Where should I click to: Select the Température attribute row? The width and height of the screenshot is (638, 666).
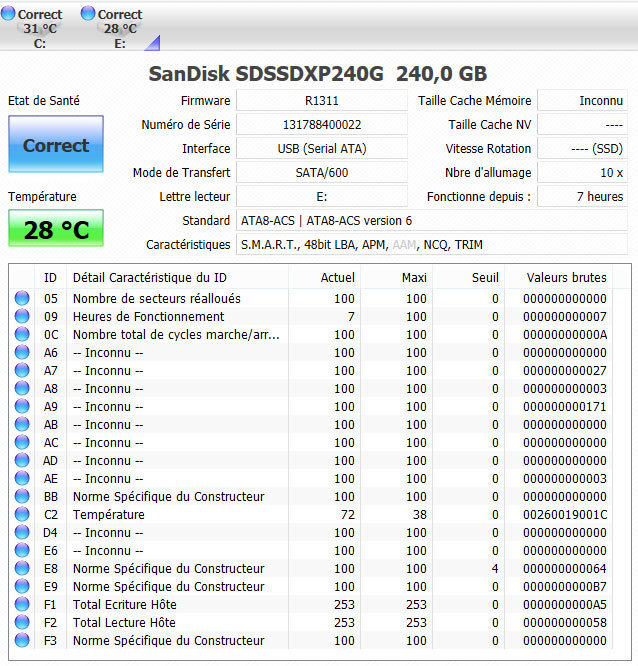[311, 514]
